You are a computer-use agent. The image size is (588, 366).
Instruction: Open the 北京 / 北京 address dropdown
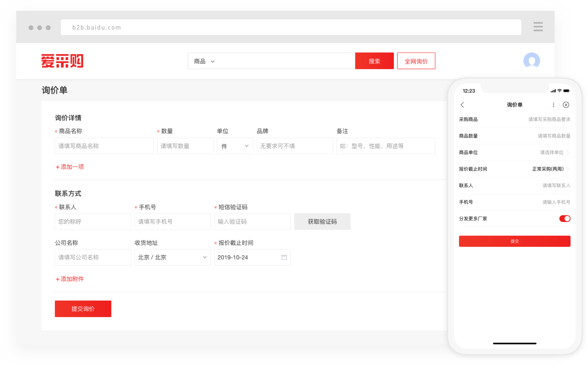(173, 257)
